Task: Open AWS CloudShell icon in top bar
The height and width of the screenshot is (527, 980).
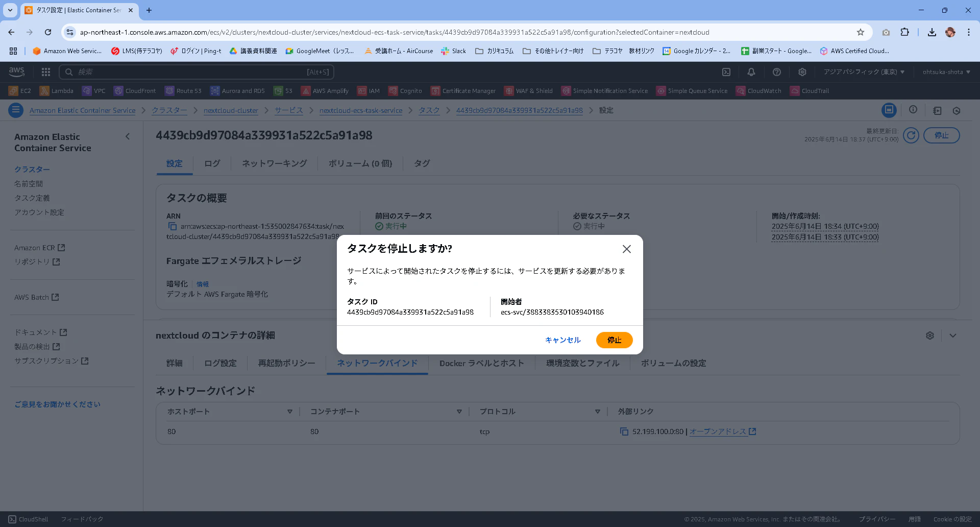Action: coord(726,72)
